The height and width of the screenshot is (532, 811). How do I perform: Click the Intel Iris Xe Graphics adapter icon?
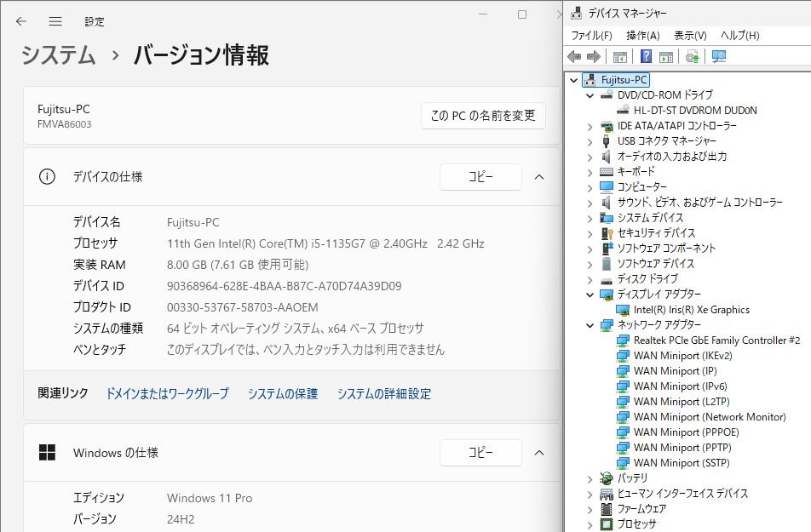coord(623,310)
